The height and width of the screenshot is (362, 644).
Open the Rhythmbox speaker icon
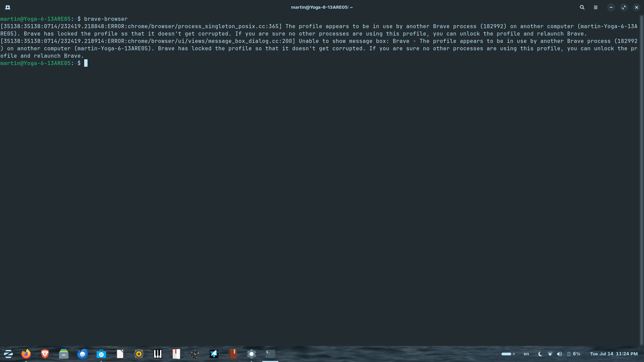tap(139, 354)
